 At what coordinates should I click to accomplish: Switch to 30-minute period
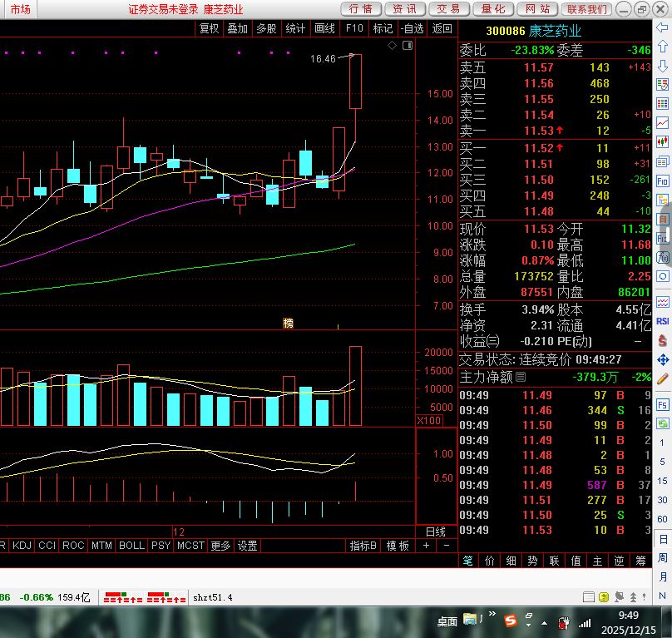[662, 500]
